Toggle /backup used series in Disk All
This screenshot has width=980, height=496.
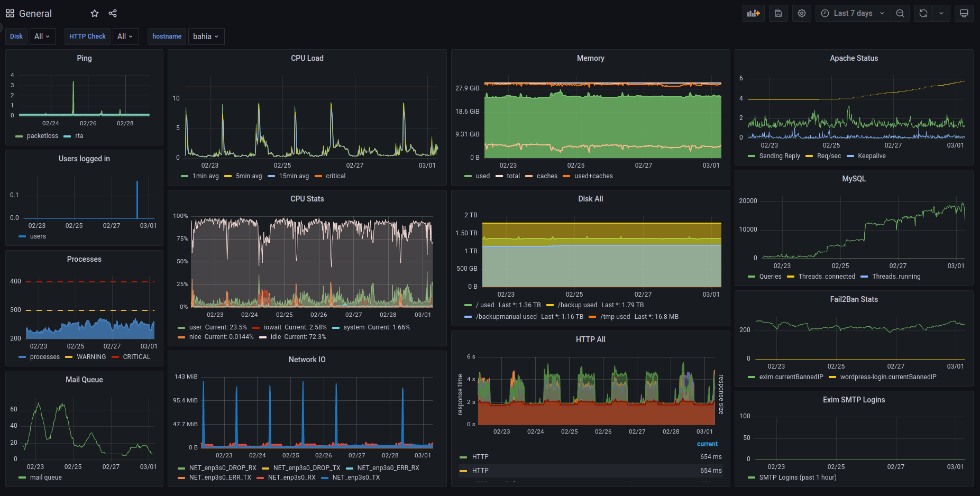[x=577, y=305]
